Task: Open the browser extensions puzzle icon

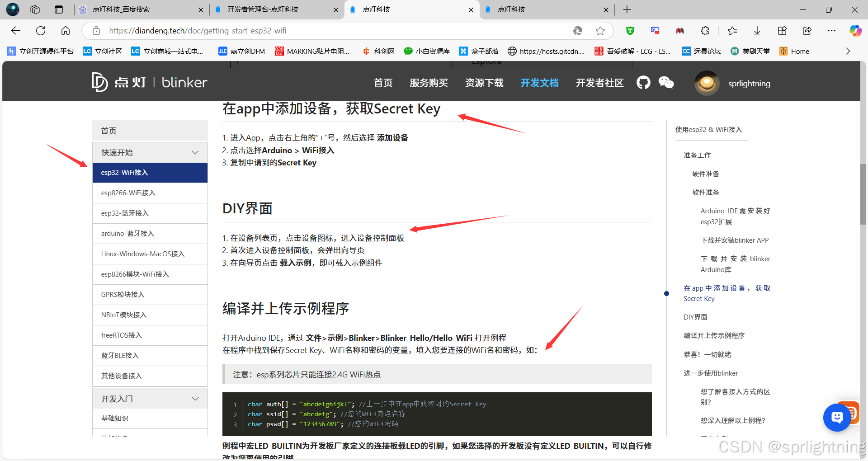Action: [x=705, y=31]
